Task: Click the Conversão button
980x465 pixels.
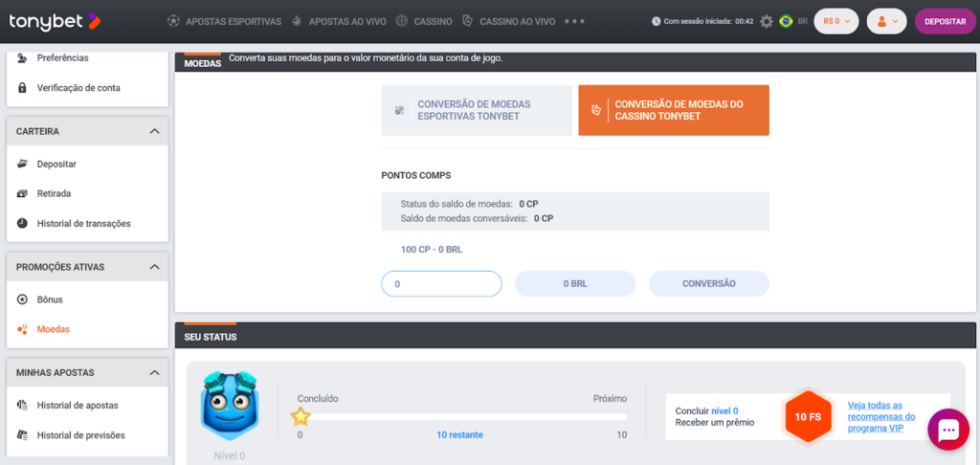Action: point(708,283)
